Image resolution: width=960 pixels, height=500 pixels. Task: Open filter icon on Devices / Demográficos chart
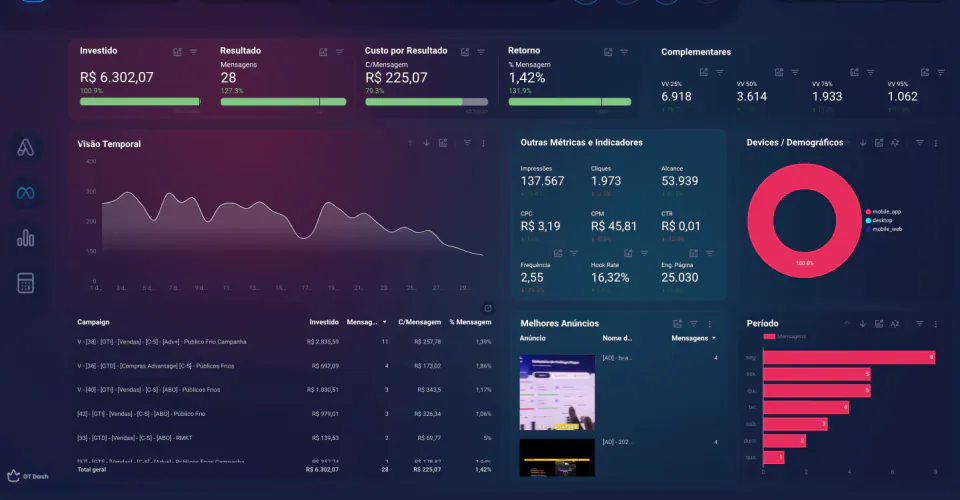coord(919,143)
